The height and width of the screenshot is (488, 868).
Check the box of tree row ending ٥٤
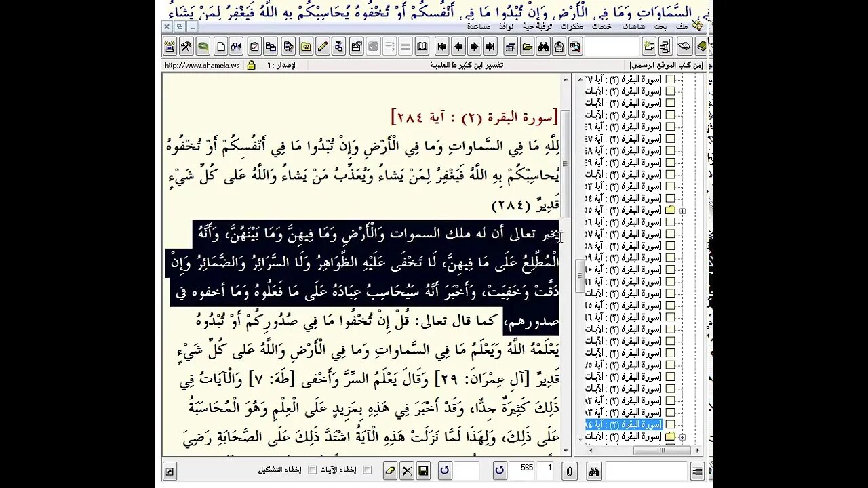(x=670, y=198)
